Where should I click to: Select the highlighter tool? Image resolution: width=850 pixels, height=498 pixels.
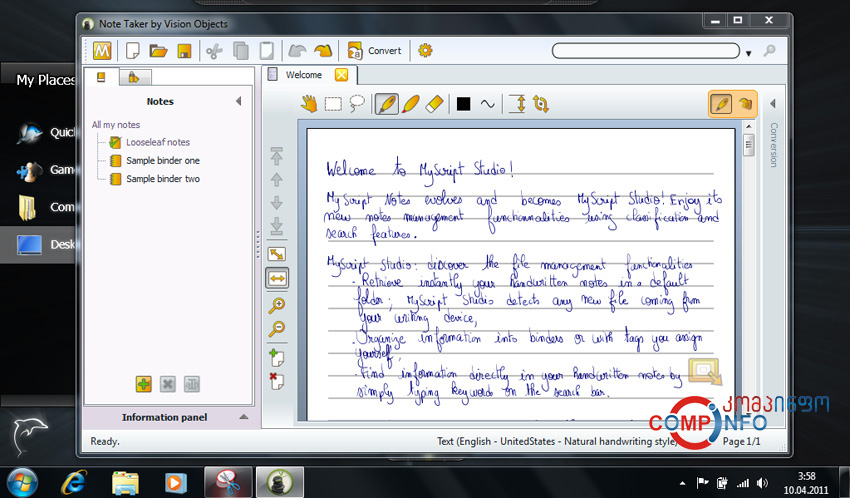410,104
